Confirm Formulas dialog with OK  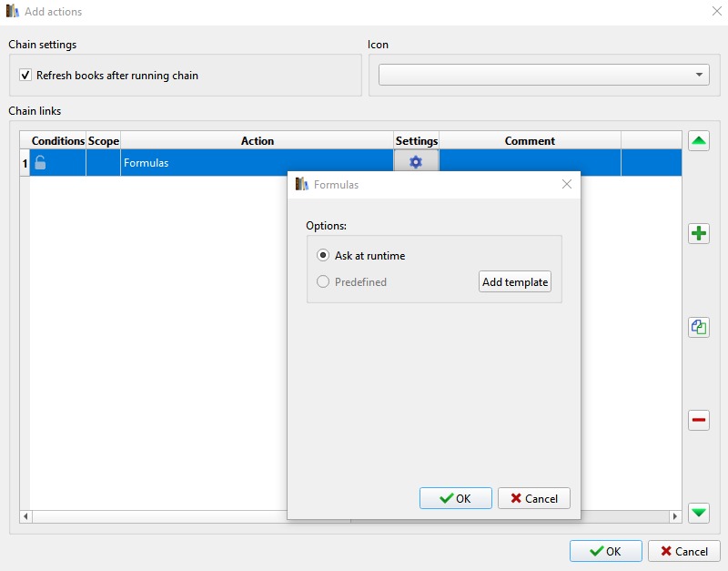click(x=456, y=498)
